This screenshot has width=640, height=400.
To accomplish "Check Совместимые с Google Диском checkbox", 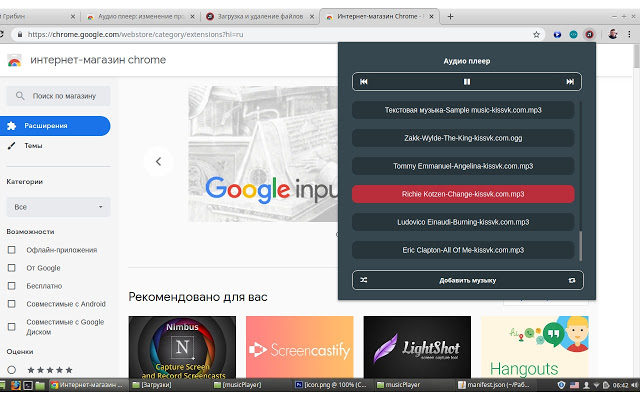I will pyautogui.click(x=11, y=327).
